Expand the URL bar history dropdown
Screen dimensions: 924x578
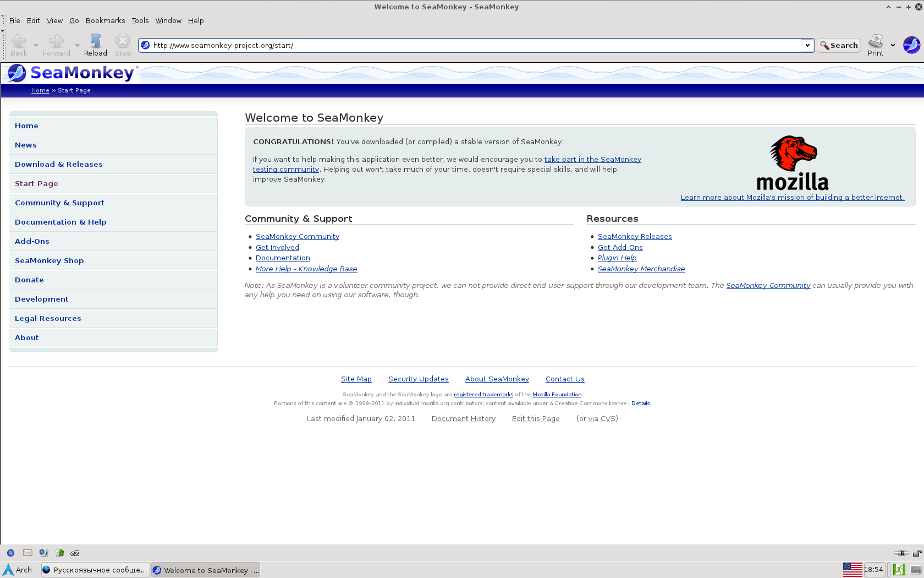click(x=807, y=45)
